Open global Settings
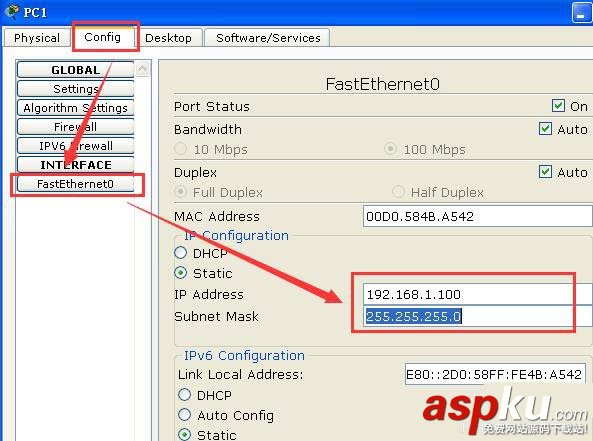The height and width of the screenshot is (441, 593). point(75,89)
